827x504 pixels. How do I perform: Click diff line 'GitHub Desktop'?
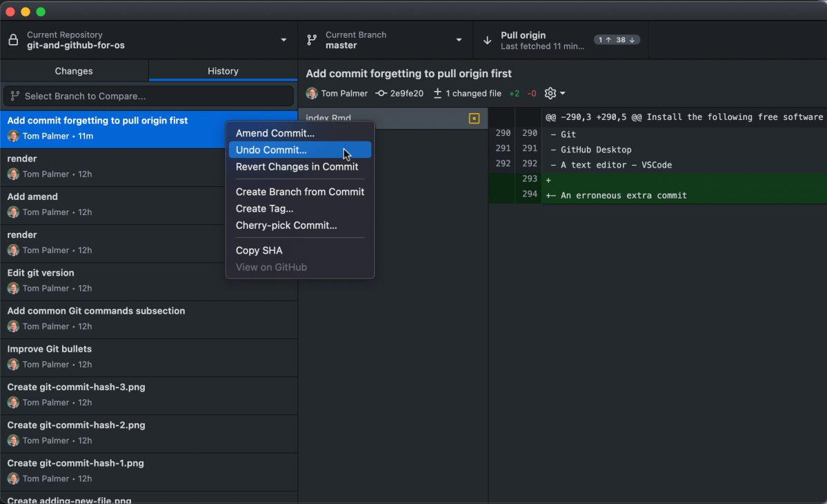point(658,150)
